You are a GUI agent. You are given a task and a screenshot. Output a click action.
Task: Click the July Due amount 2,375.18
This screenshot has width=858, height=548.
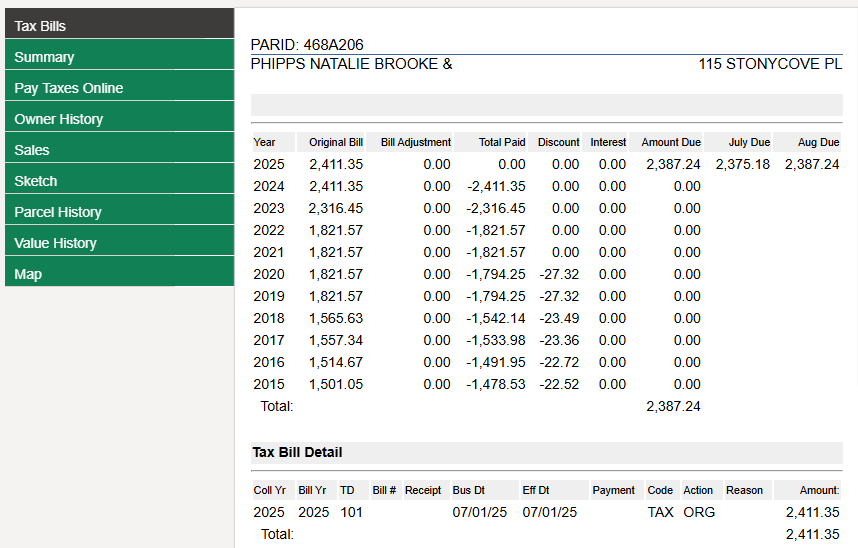742,164
